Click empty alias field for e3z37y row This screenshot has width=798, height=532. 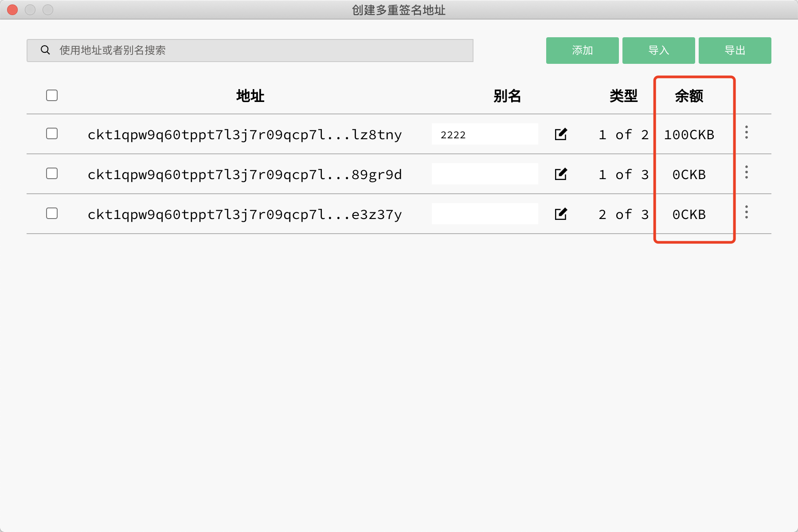(485, 214)
